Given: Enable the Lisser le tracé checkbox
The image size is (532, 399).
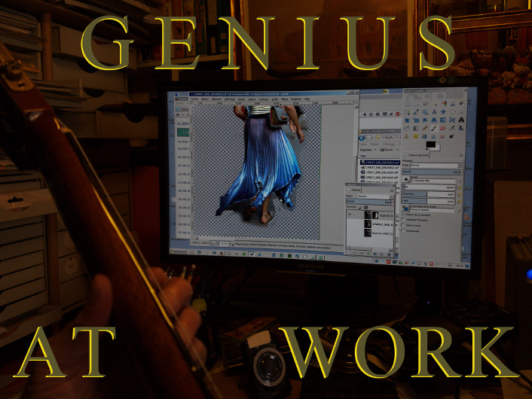Looking at the screenshot, I should point(403,225).
